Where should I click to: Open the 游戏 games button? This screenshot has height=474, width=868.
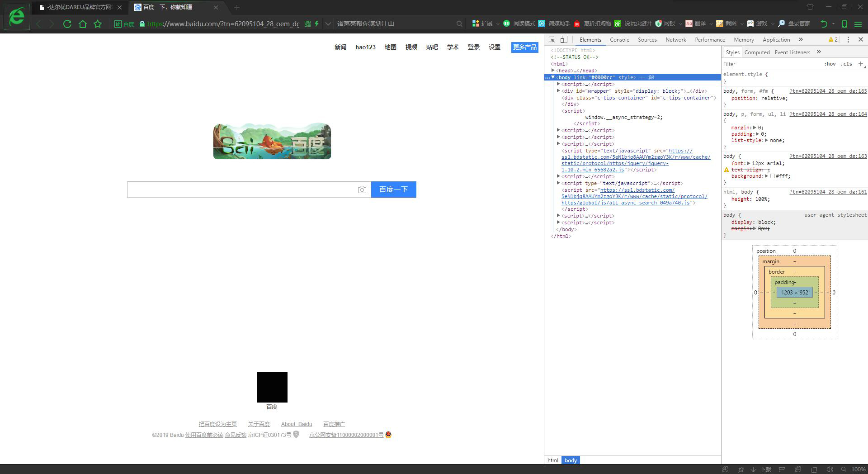click(x=757, y=24)
